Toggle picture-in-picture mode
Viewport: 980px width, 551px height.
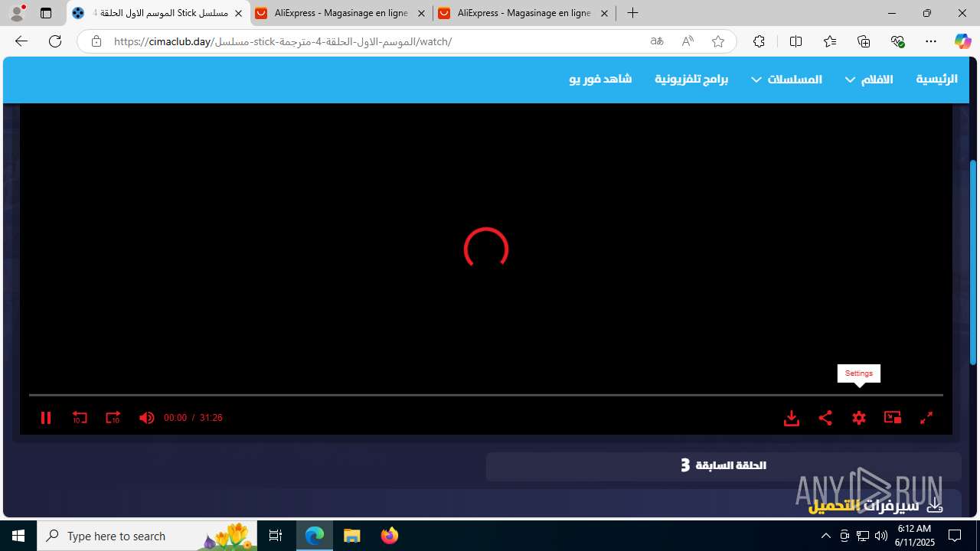tap(893, 418)
